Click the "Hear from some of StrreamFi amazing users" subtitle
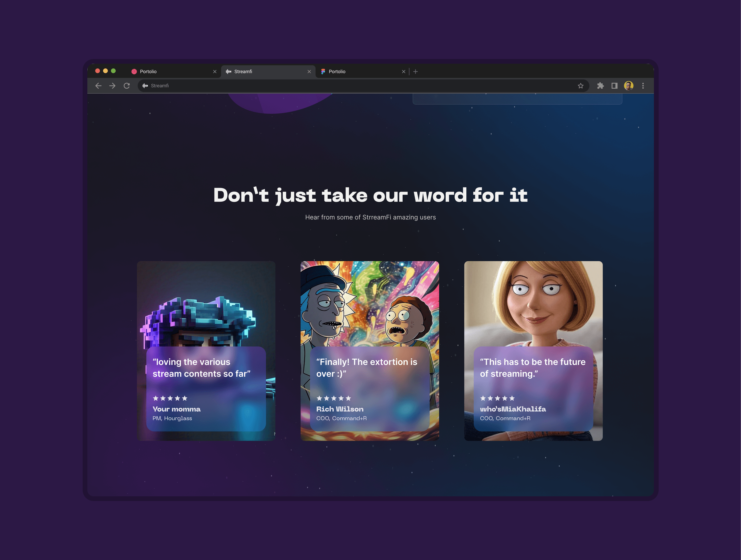Viewport: 741px width, 560px height. point(370,217)
